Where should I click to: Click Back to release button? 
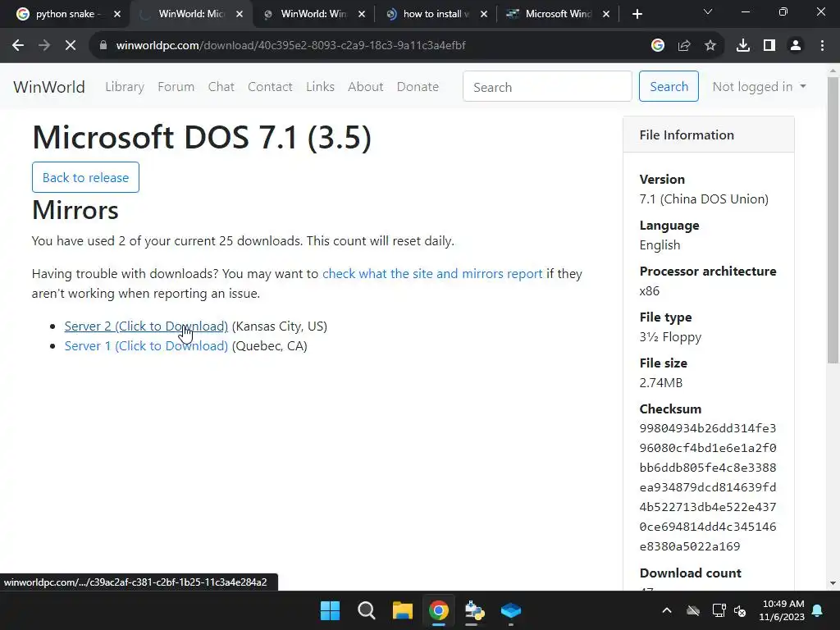(x=85, y=177)
